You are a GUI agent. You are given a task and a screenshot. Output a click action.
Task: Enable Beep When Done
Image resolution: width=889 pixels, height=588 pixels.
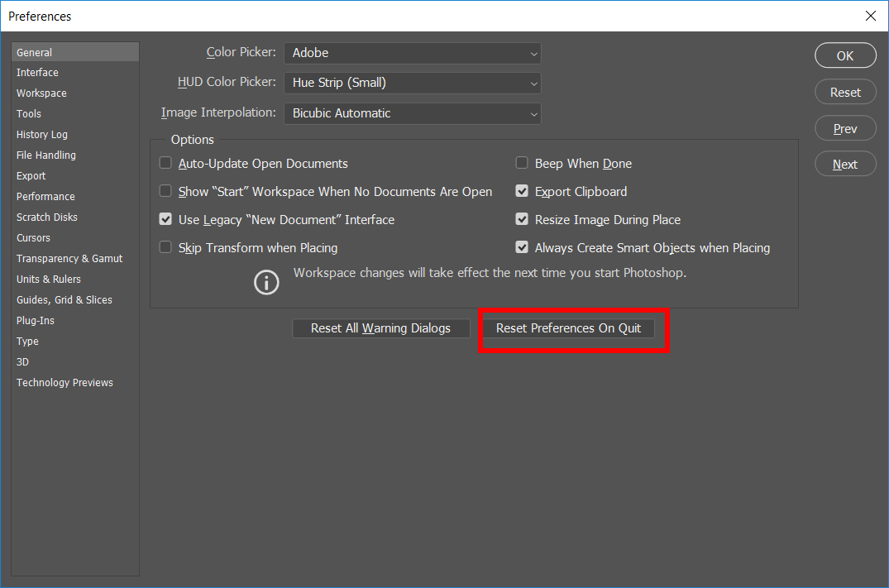522,163
